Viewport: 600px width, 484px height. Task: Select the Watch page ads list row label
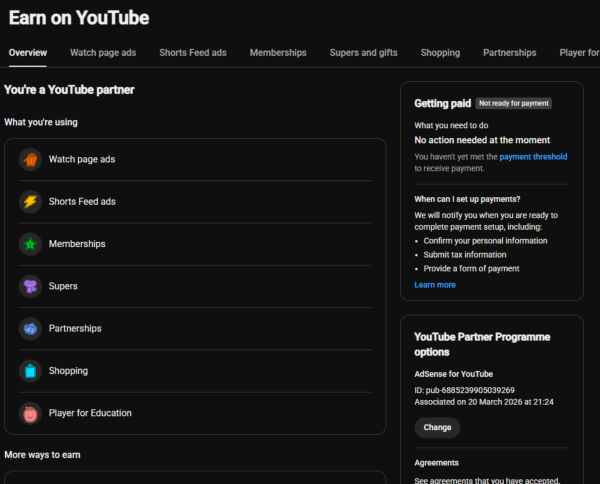pyautogui.click(x=82, y=159)
